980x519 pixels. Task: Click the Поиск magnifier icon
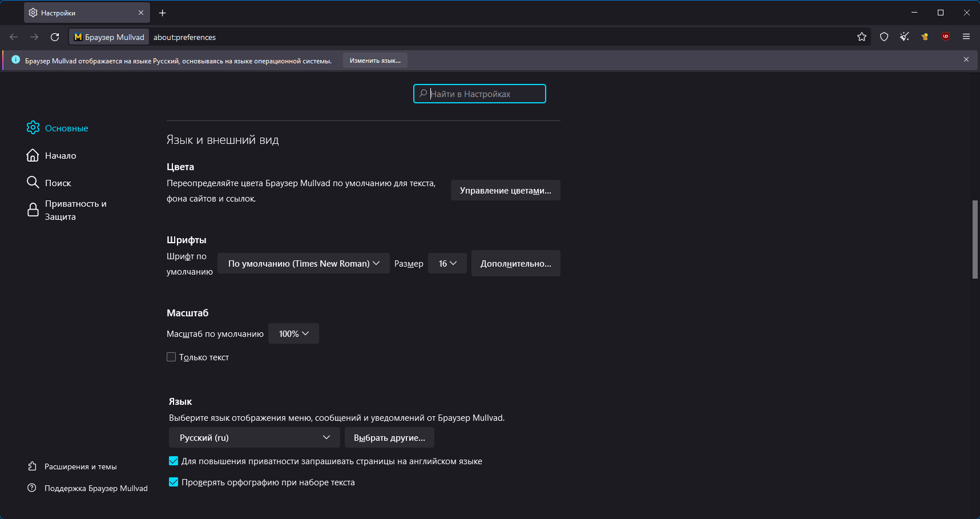pyautogui.click(x=33, y=182)
